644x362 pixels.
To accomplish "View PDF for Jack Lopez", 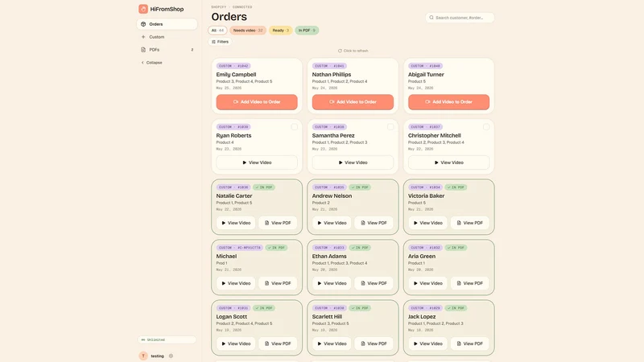I will tap(470, 343).
